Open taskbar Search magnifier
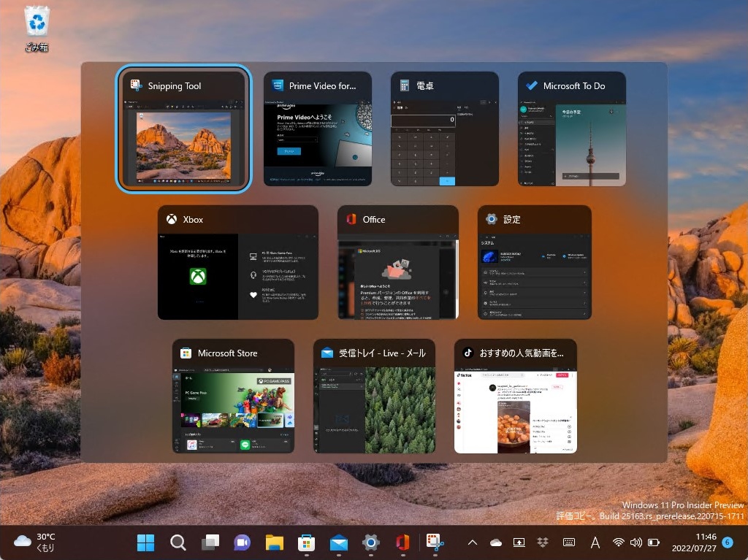The width and height of the screenshot is (748, 560). pos(178,542)
